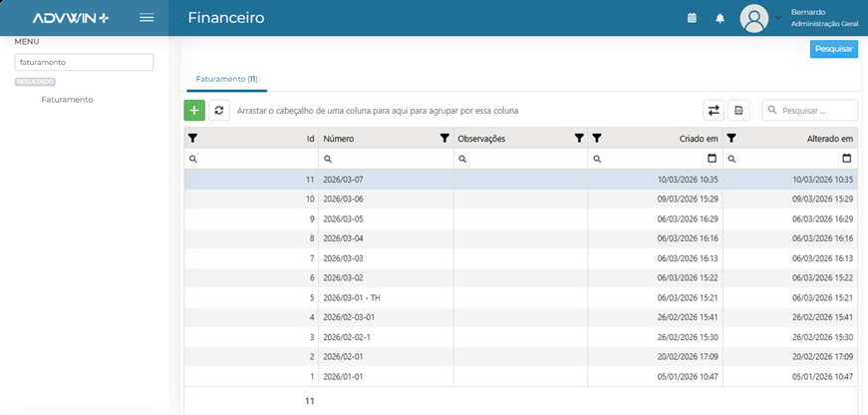Screen dimensions: 868x415
Task: Open Faturamento in the menu results
Action: click(67, 100)
